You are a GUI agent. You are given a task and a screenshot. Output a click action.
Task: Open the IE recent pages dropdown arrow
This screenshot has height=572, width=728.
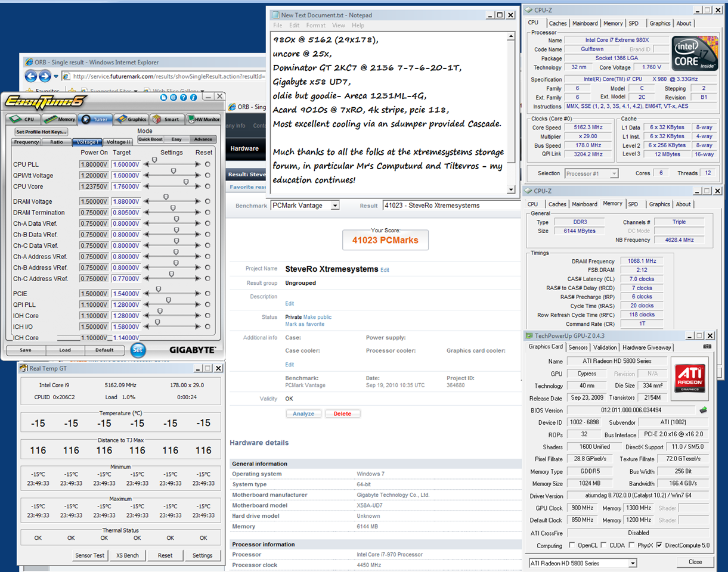point(56,76)
